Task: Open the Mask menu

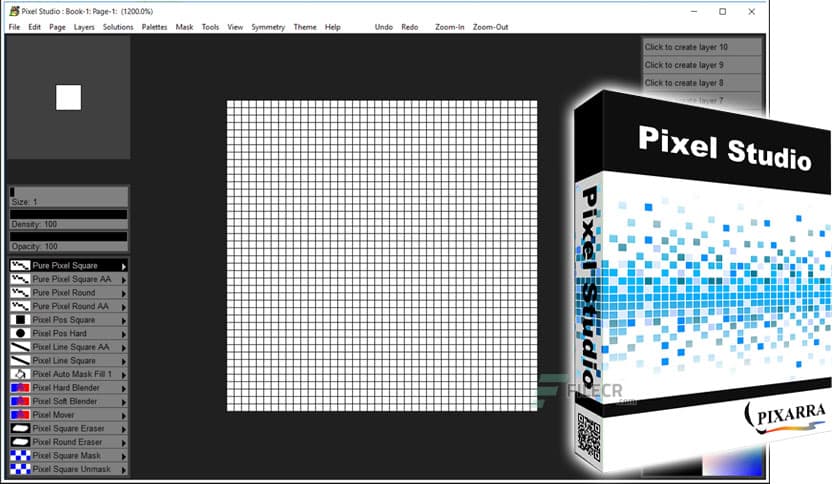Action: pyautogui.click(x=184, y=27)
